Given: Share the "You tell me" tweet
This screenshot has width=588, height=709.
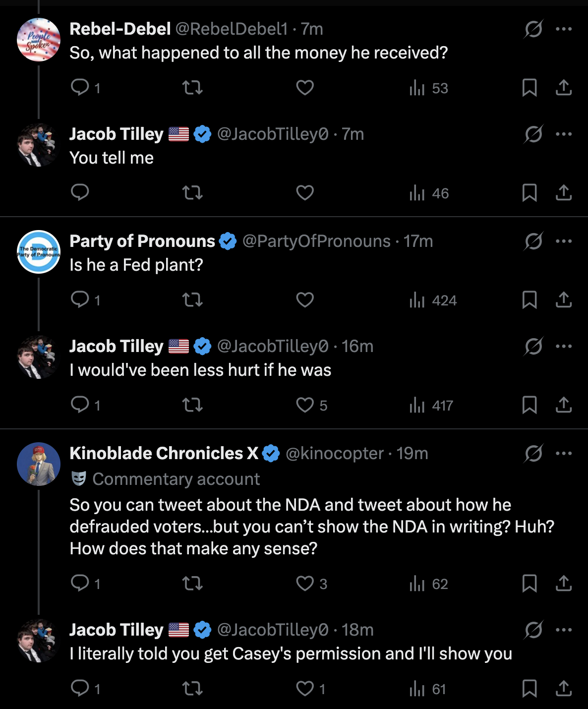Looking at the screenshot, I should click(564, 193).
